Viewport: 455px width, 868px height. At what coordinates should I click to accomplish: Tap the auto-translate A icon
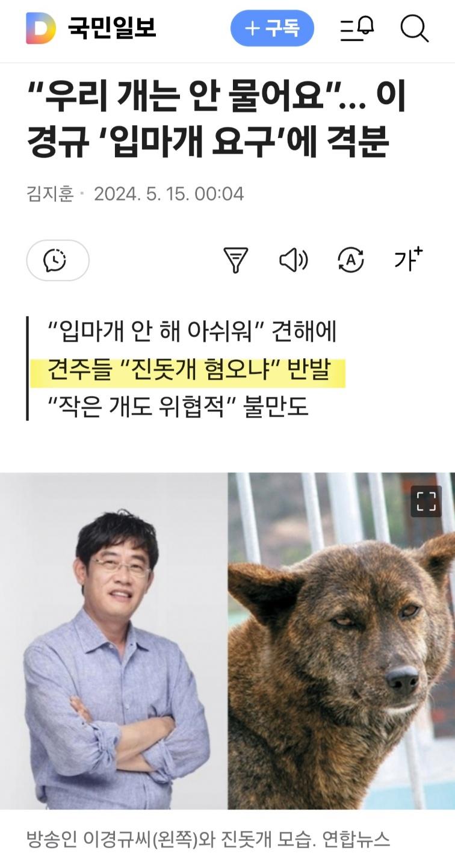pos(350,260)
